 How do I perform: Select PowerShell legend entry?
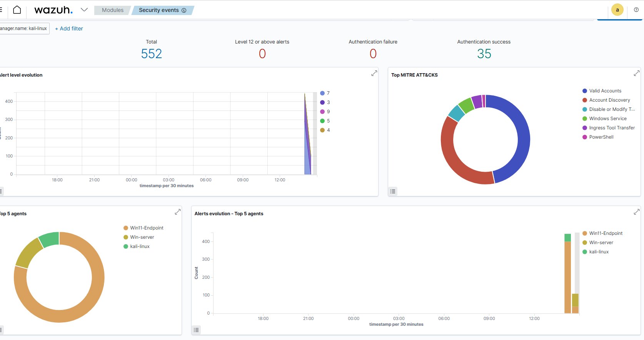click(x=598, y=137)
